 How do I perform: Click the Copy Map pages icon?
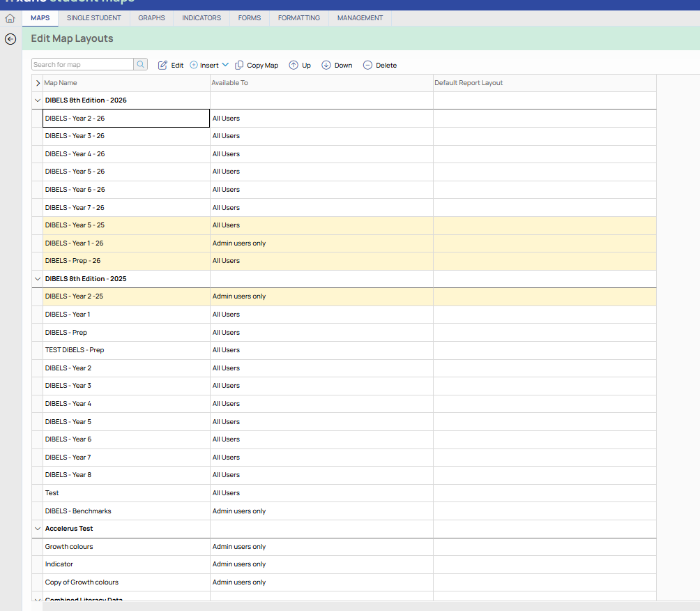coord(239,65)
